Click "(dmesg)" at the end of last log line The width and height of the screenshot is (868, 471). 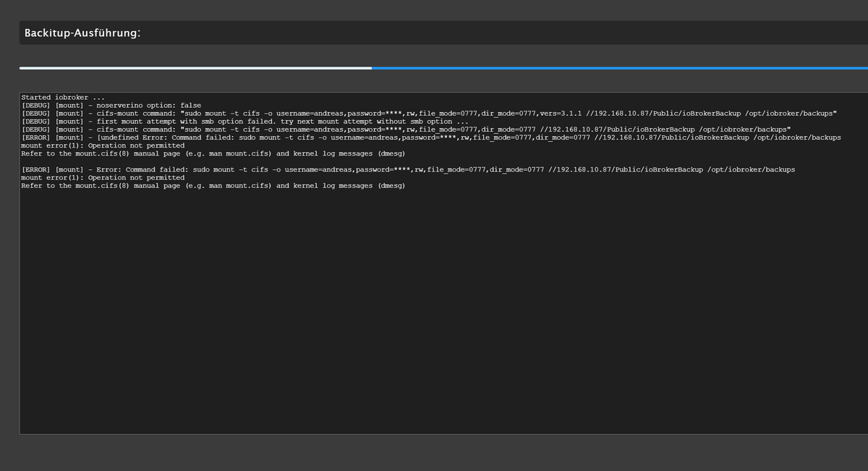[x=391, y=185]
